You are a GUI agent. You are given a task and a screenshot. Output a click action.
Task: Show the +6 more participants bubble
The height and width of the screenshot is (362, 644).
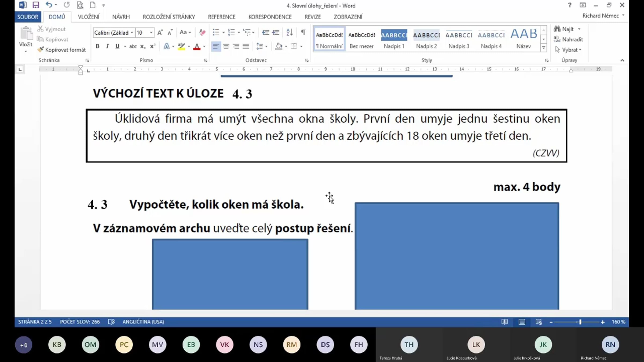tap(24, 345)
